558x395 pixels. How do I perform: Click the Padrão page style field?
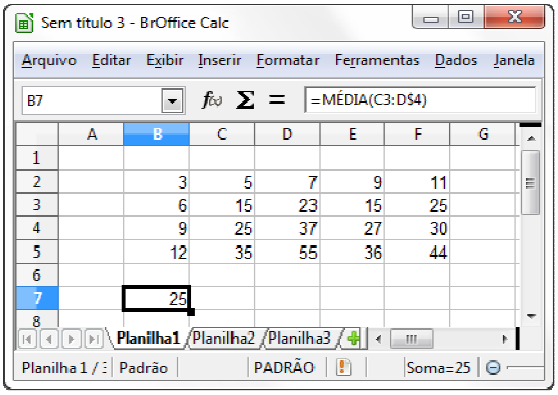144,367
